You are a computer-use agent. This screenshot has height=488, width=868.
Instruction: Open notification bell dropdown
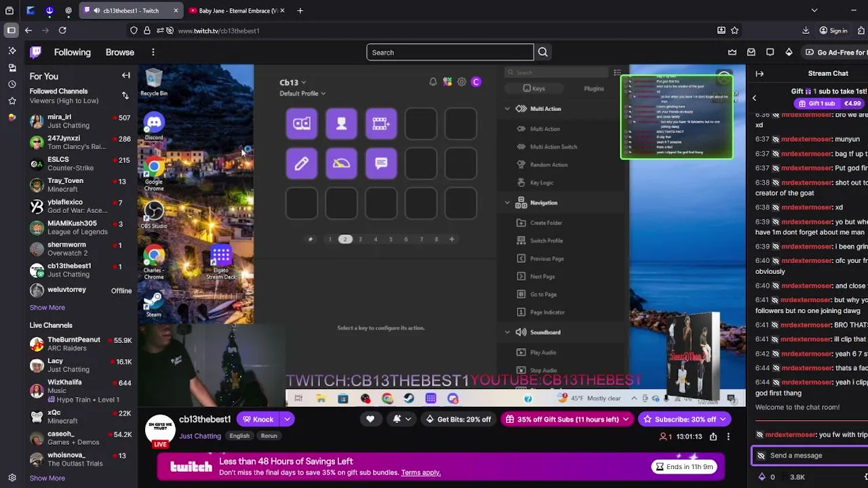click(x=401, y=419)
